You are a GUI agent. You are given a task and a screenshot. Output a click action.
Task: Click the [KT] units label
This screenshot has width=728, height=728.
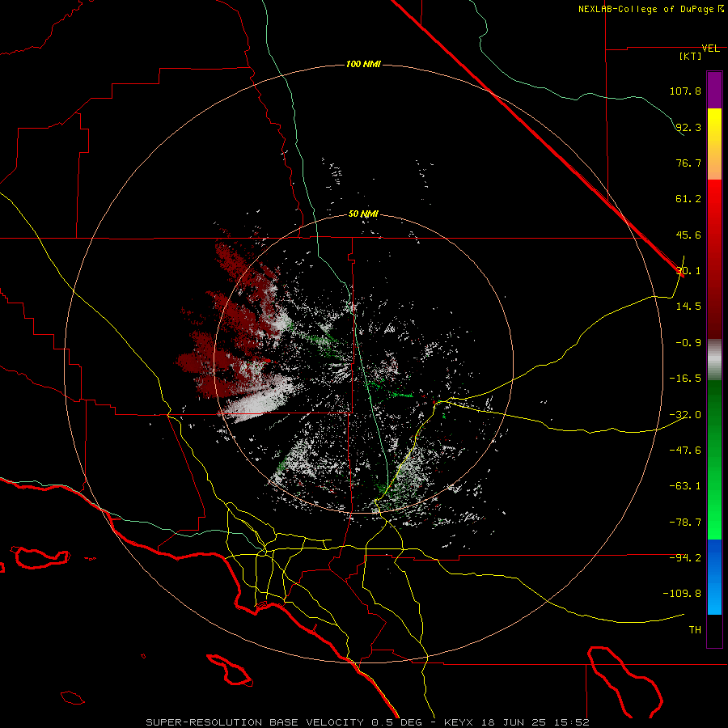[x=690, y=56]
